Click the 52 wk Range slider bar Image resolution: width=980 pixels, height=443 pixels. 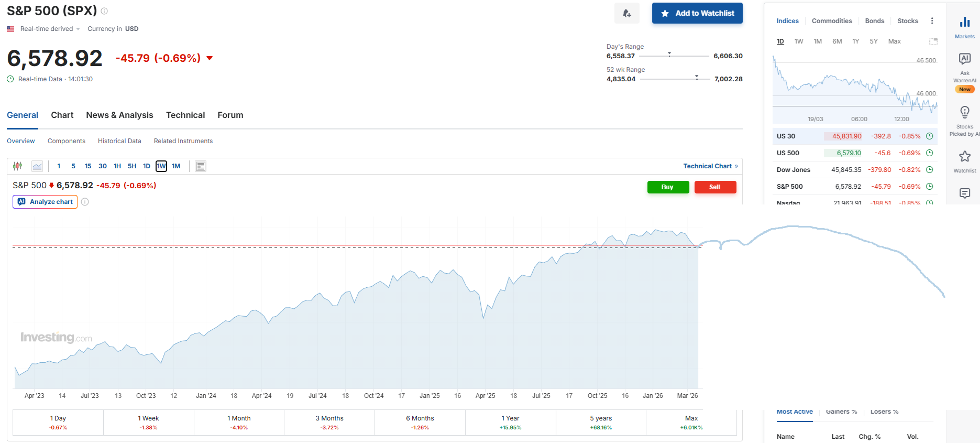tap(675, 79)
